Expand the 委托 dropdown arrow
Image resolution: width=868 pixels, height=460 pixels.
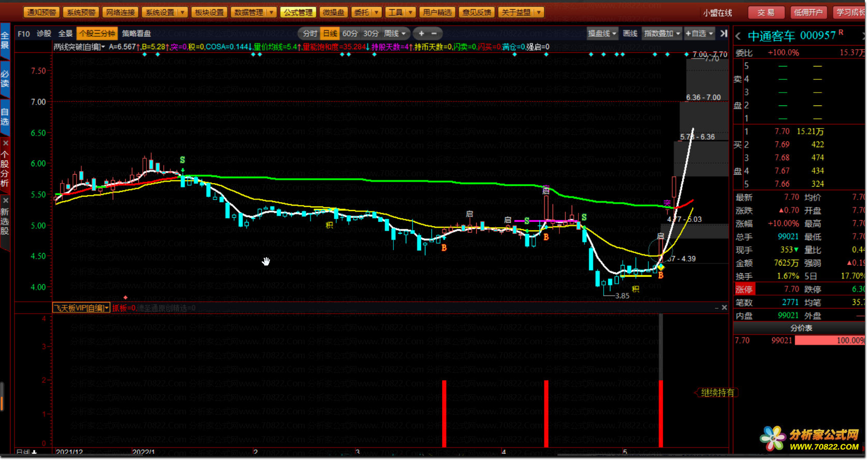pyautogui.click(x=377, y=12)
